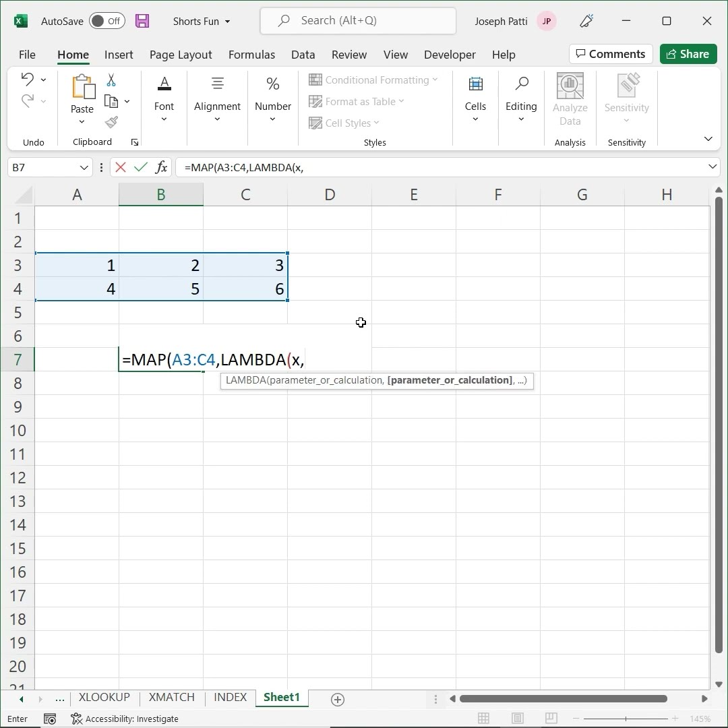Open the INDEX sheet tab
The image size is (728, 728).
coord(231,698)
